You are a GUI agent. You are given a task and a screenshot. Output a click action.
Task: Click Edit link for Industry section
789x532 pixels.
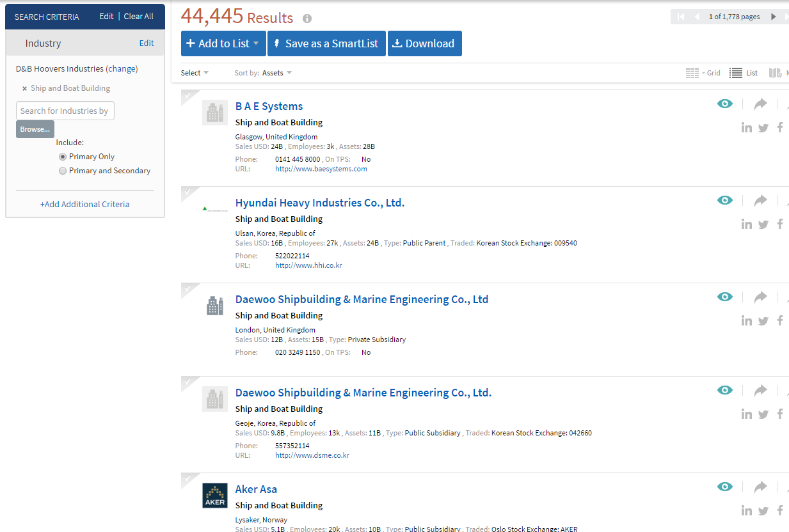[147, 43]
